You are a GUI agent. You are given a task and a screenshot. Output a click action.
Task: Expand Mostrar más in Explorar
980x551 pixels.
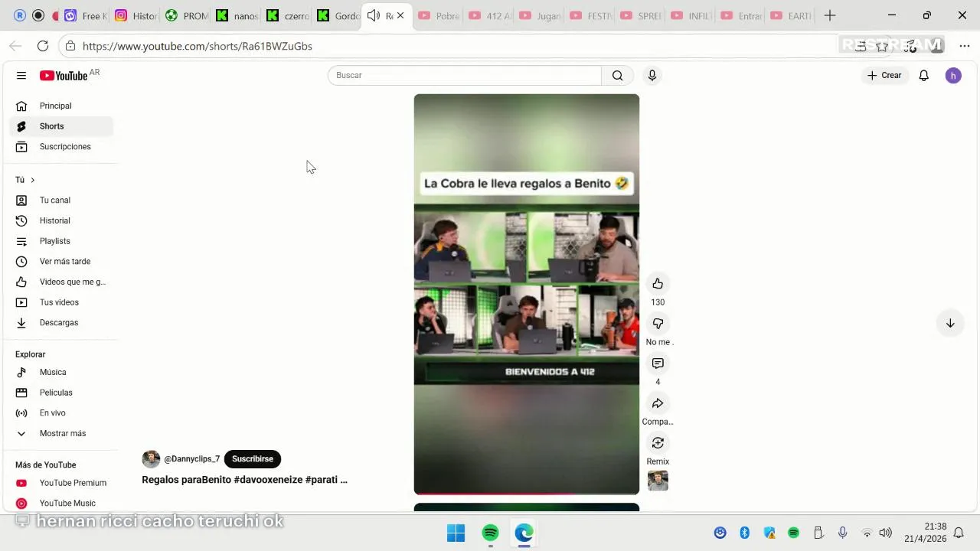pyautogui.click(x=61, y=433)
